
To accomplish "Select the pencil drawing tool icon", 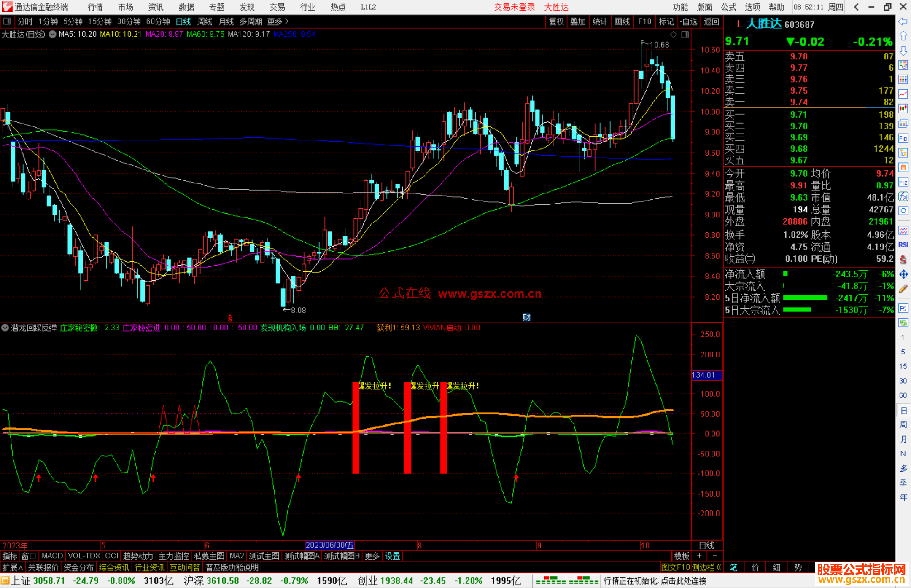I will click(x=903, y=289).
